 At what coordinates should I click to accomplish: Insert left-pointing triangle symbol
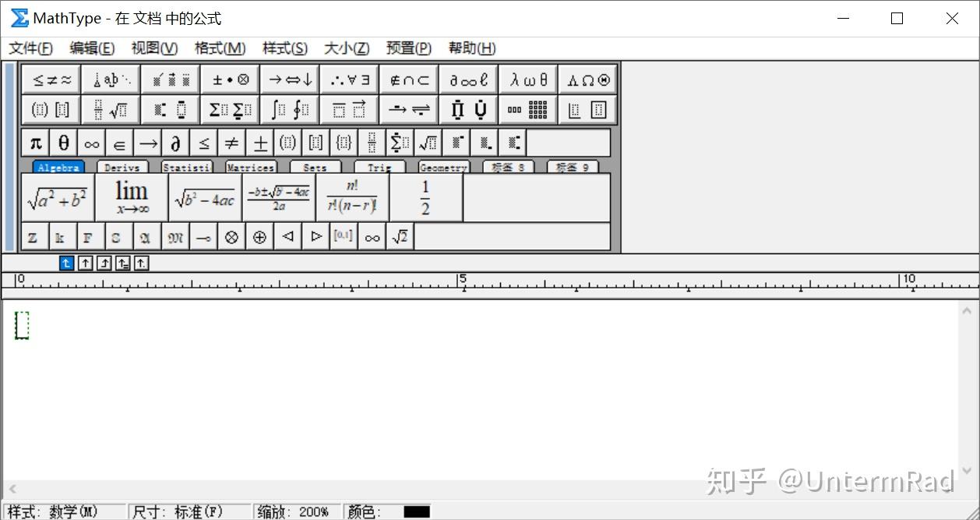coord(287,236)
